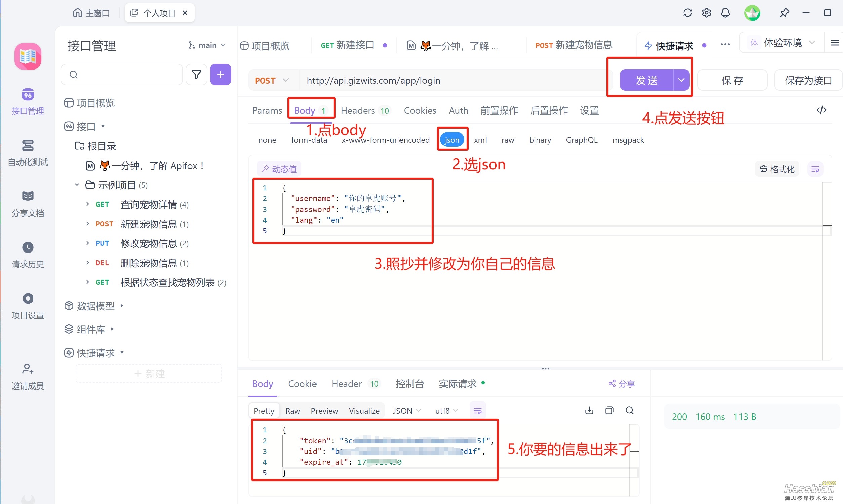Expand 查询宠物详情 GET entry

87,204
